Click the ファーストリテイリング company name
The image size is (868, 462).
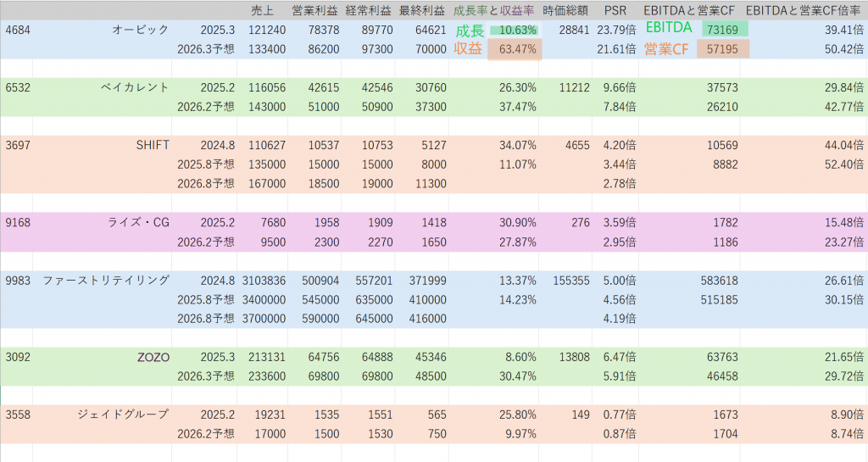(106, 281)
